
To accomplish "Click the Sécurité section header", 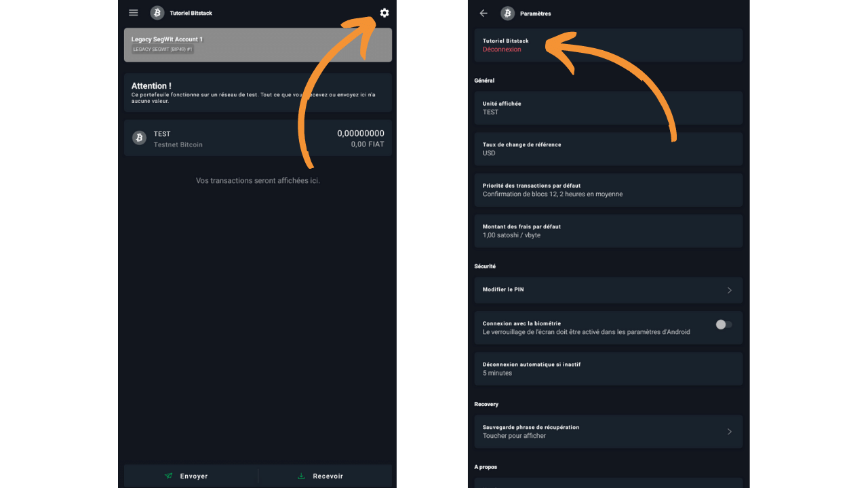I will click(485, 266).
